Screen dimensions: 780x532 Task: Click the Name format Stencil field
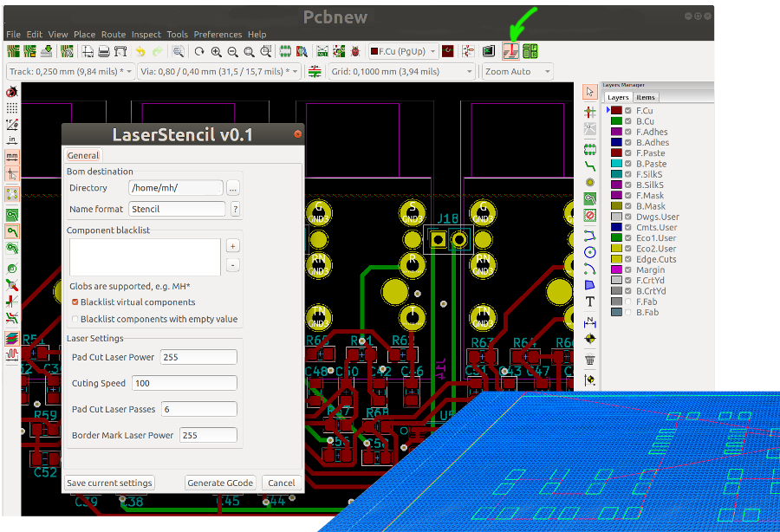tap(177, 210)
